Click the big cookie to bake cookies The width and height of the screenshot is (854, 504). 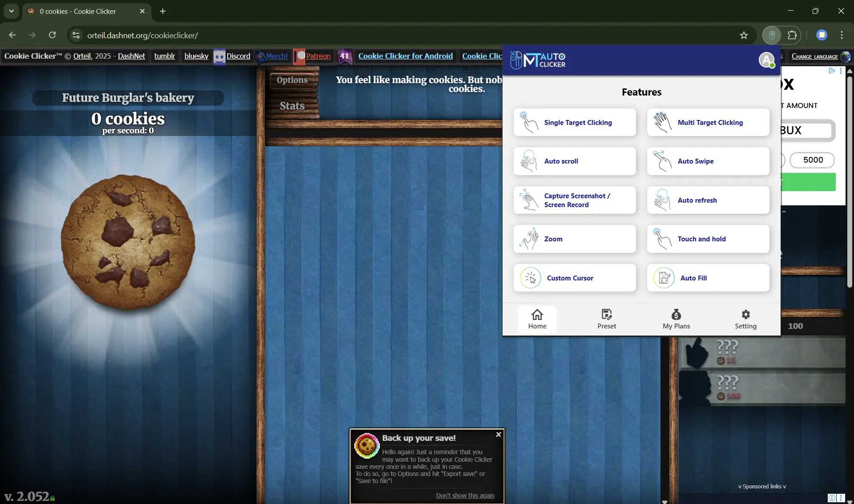128,242
